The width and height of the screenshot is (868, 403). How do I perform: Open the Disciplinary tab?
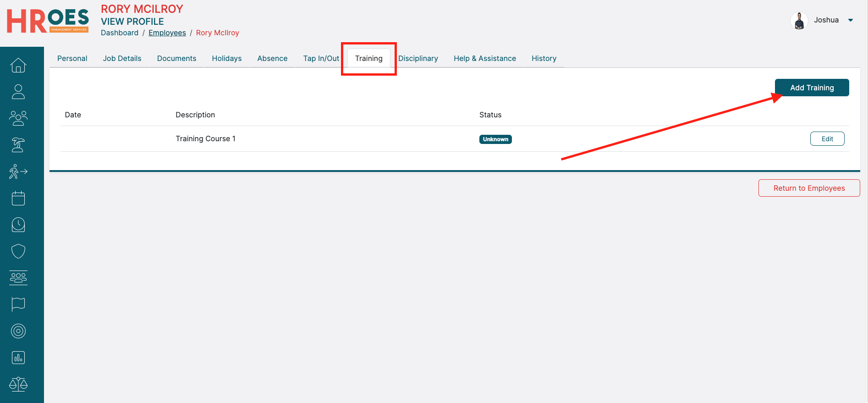click(418, 59)
